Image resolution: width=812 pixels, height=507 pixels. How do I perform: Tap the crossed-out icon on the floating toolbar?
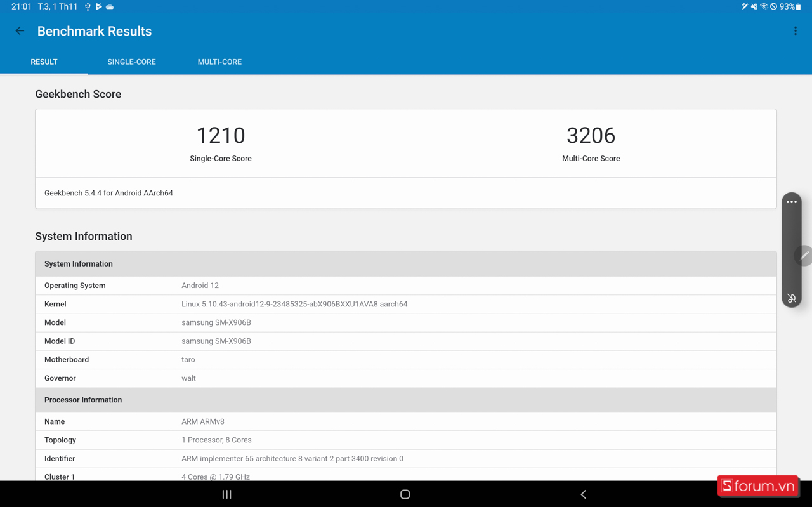coord(792,298)
